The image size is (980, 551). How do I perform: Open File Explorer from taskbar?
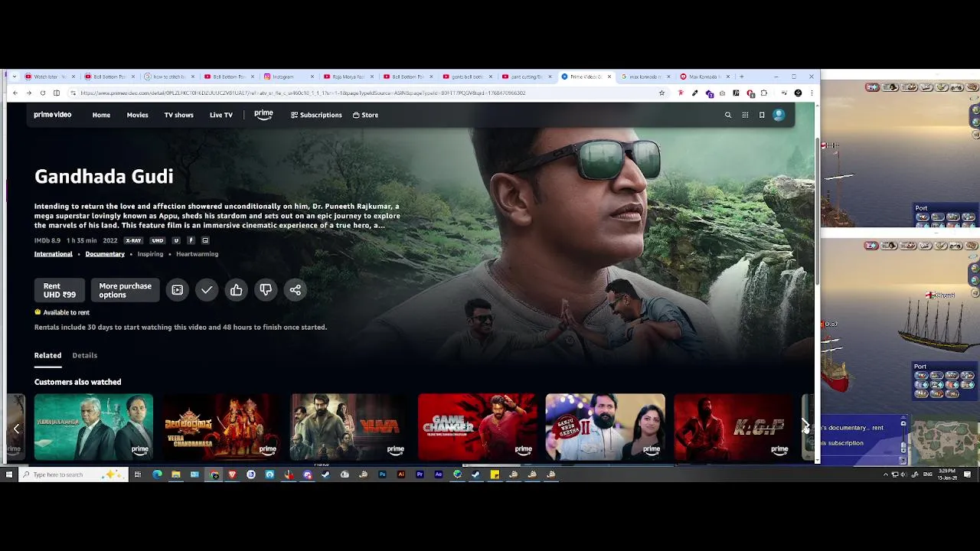click(176, 474)
